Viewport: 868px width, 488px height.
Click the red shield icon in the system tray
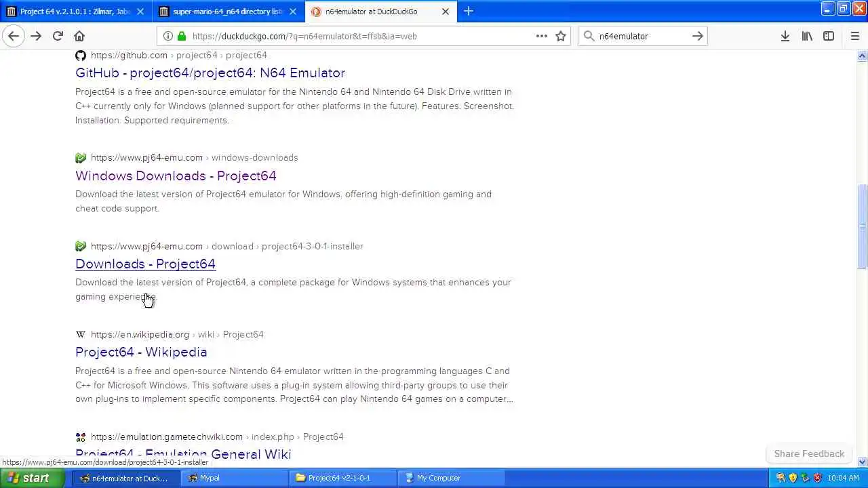click(x=818, y=478)
